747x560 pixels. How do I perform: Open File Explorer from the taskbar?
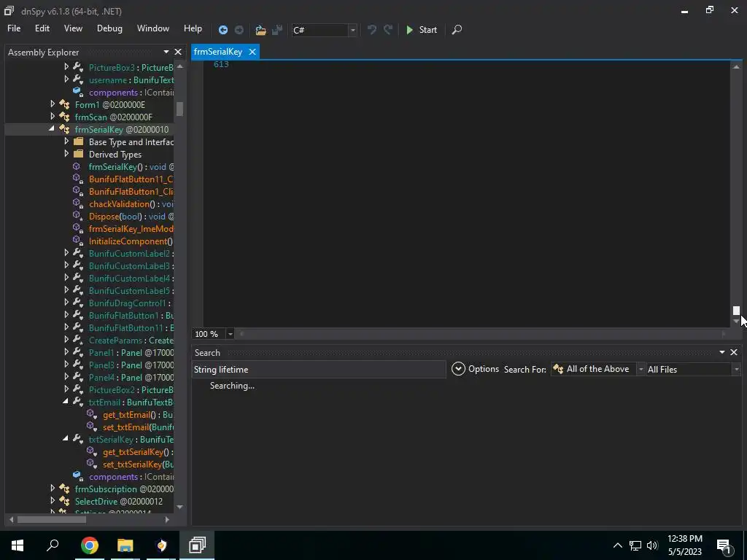point(125,545)
